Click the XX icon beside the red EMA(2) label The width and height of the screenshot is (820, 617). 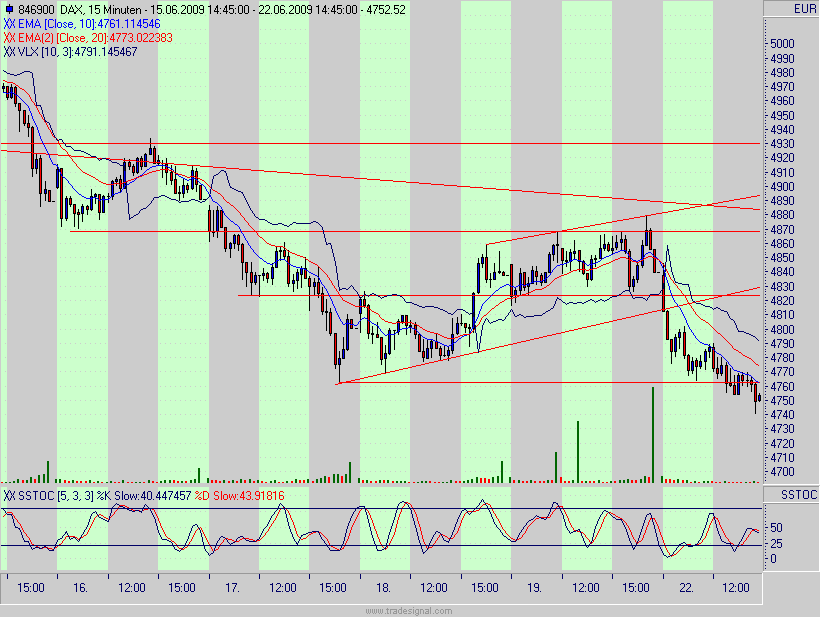9,38
